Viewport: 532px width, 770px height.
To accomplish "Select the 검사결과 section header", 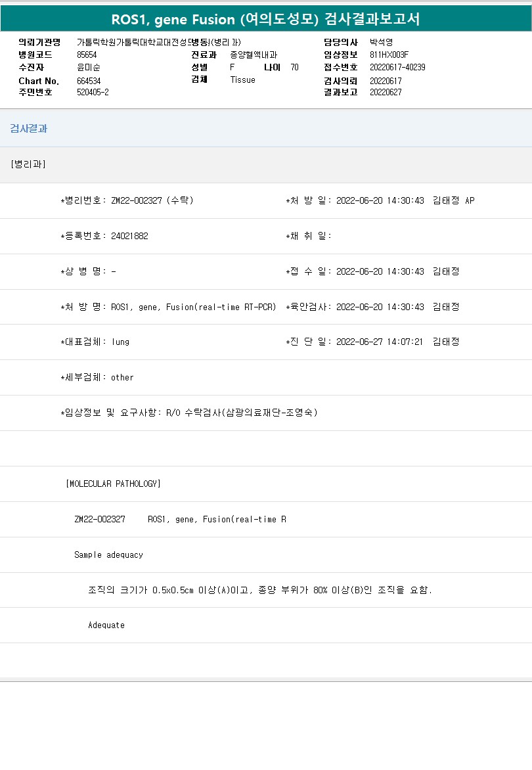I will pyautogui.click(x=28, y=129).
